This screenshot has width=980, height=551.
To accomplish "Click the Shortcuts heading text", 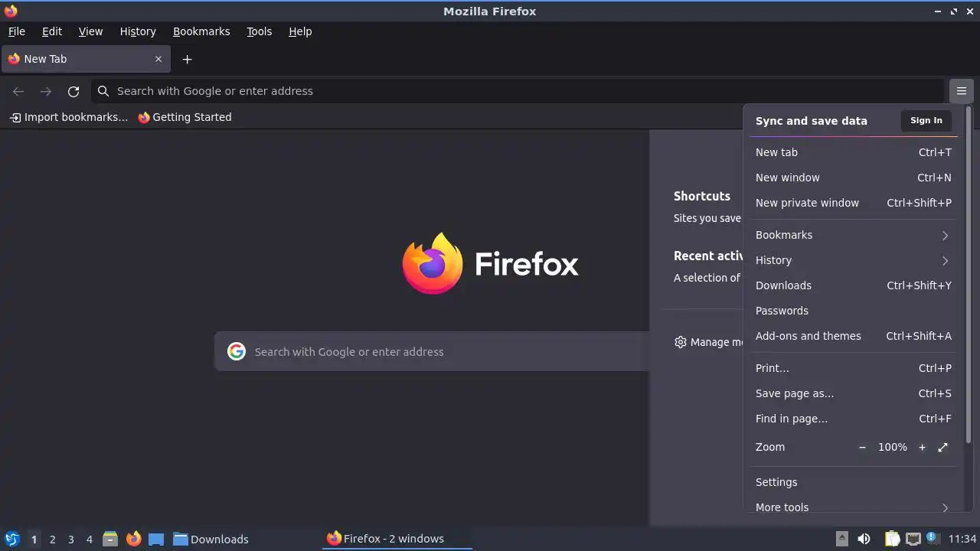I will click(x=702, y=196).
